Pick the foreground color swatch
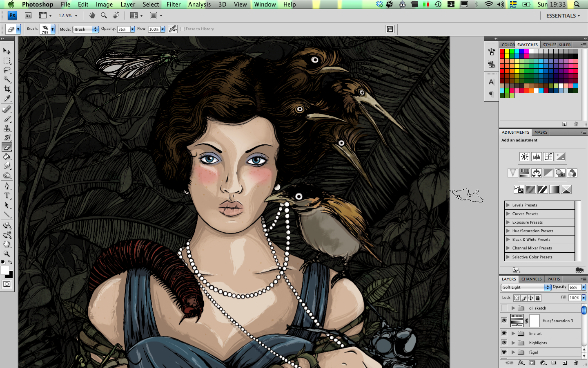Viewport: 588px width, 368px height. tap(5, 270)
